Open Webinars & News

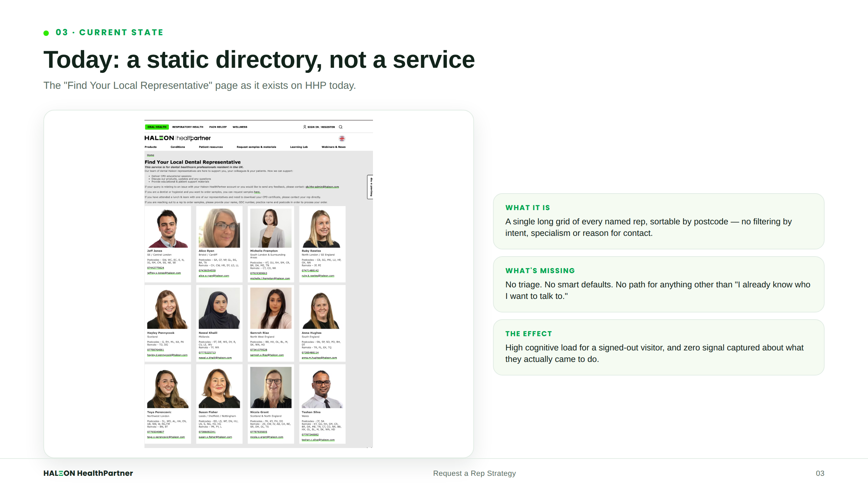[x=334, y=147]
